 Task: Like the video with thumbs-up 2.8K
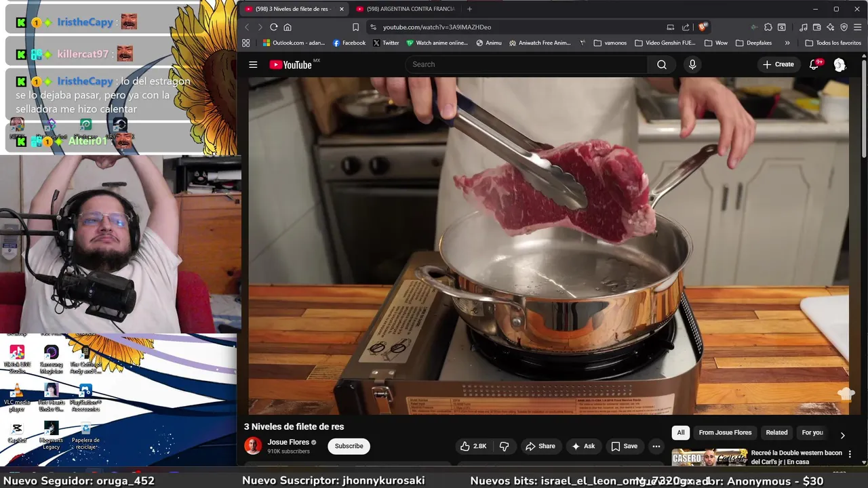(x=473, y=446)
